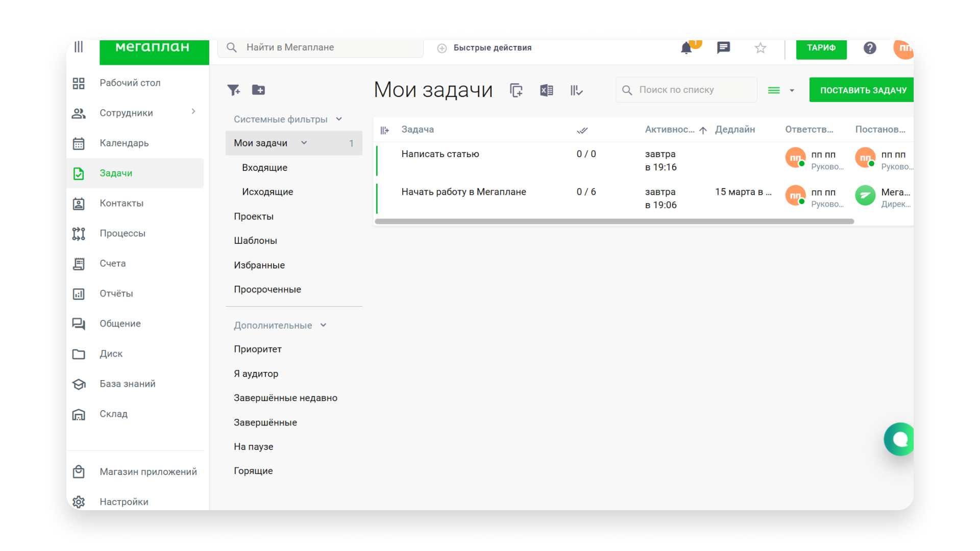The width and height of the screenshot is (980, 551).
Task: Click the ПОСТАВИТЬ ЗАДАЧУ button
Action: [x=863, y=90]
